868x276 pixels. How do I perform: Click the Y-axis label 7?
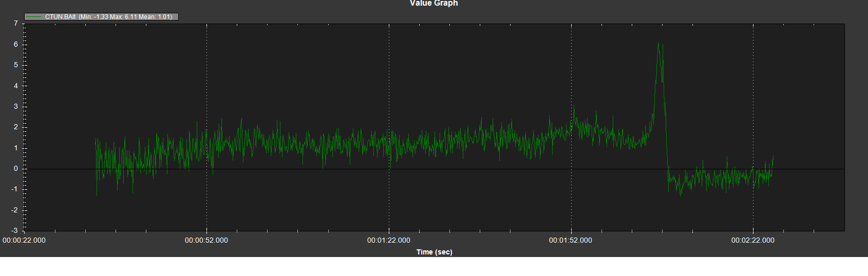16,23
